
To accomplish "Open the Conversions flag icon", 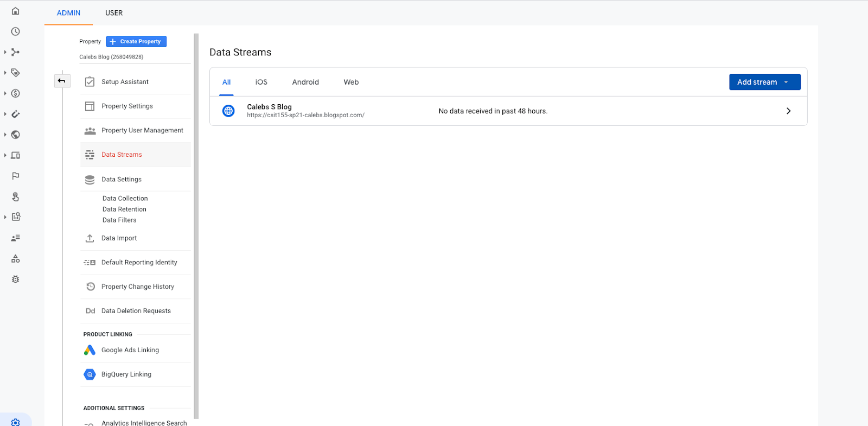I will (x=16, y=176).
